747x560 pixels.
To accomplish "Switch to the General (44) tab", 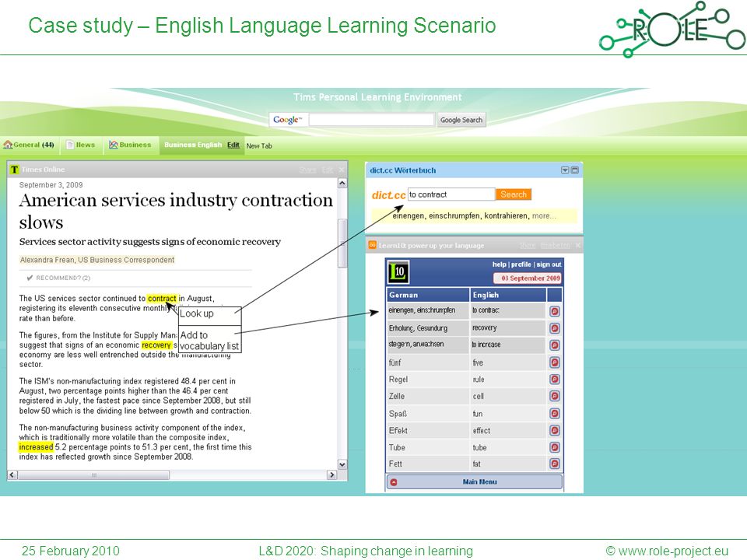I will click(29, 145).
